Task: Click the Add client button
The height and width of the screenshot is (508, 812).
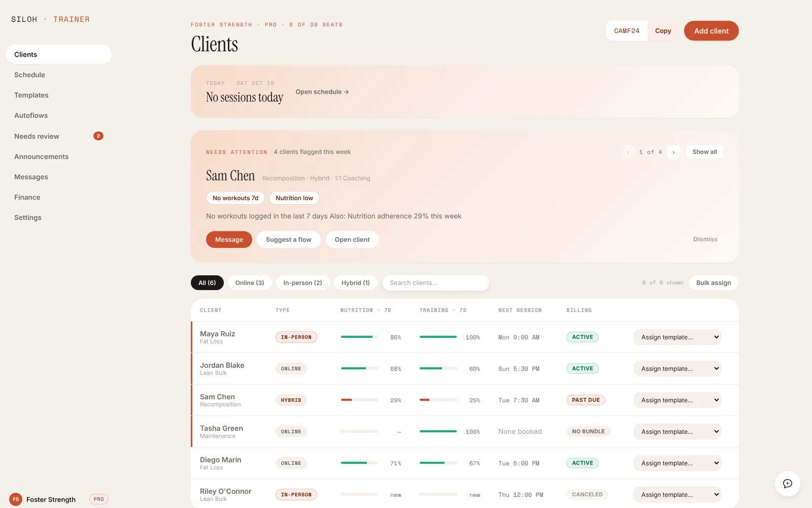Action: tap(711, 31)
